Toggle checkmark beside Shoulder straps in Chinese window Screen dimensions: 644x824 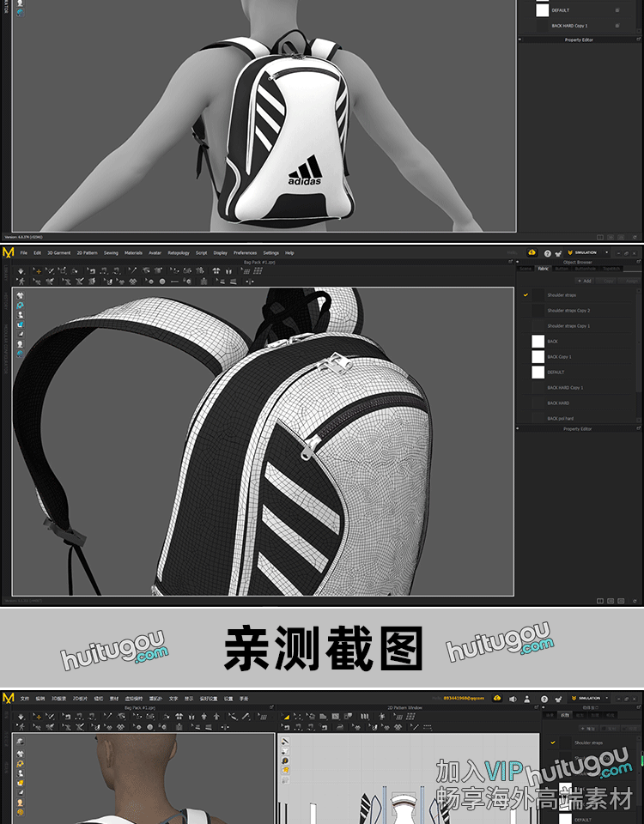point(552,742)
